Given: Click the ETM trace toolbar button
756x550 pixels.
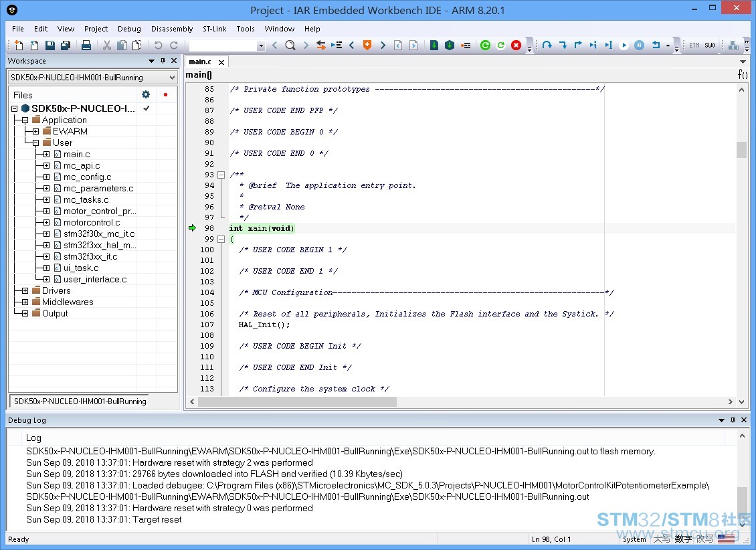Looking at the screenshot, I should (x=694, y=45).
